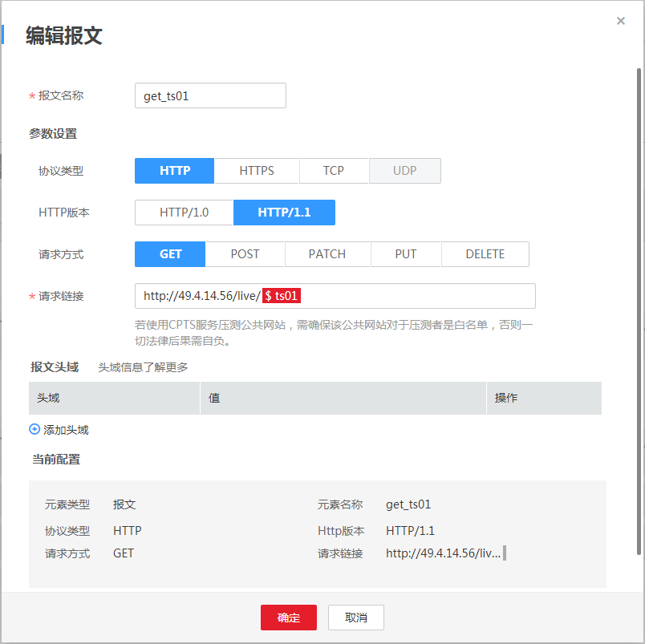Viewport: 645px width, 644px height.
Task: Click the red $ ts01 variable tag
Action: [282, 296]
